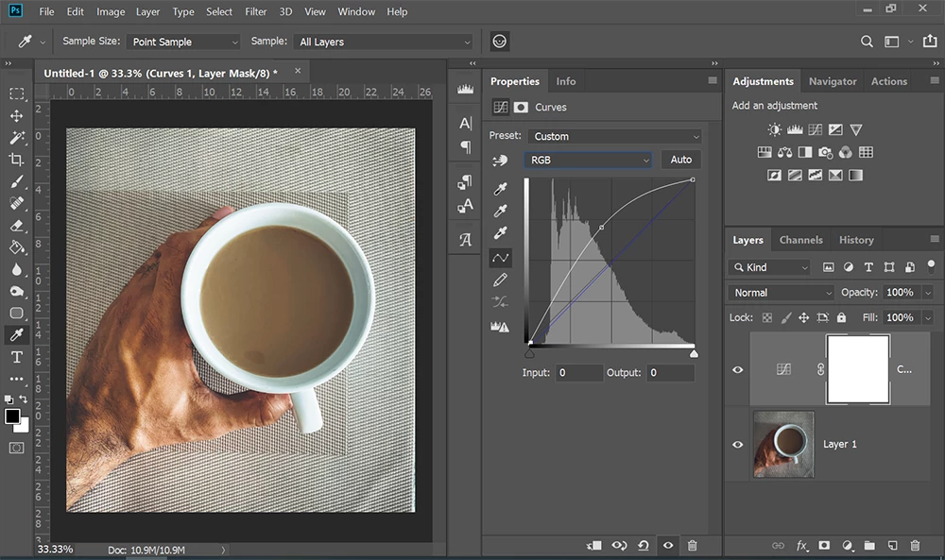Pick the gray point eyedropper in Curves
945x560 pixels.
tap(500, 211)
